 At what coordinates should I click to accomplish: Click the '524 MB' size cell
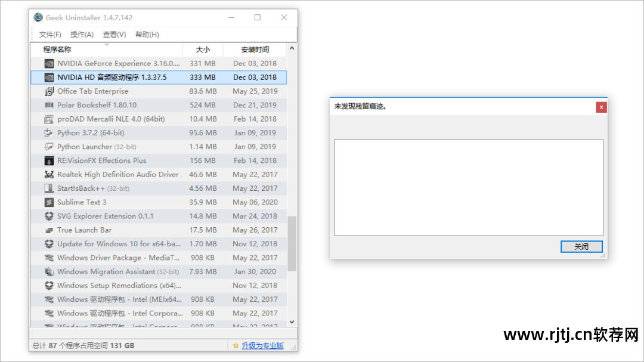203,105
